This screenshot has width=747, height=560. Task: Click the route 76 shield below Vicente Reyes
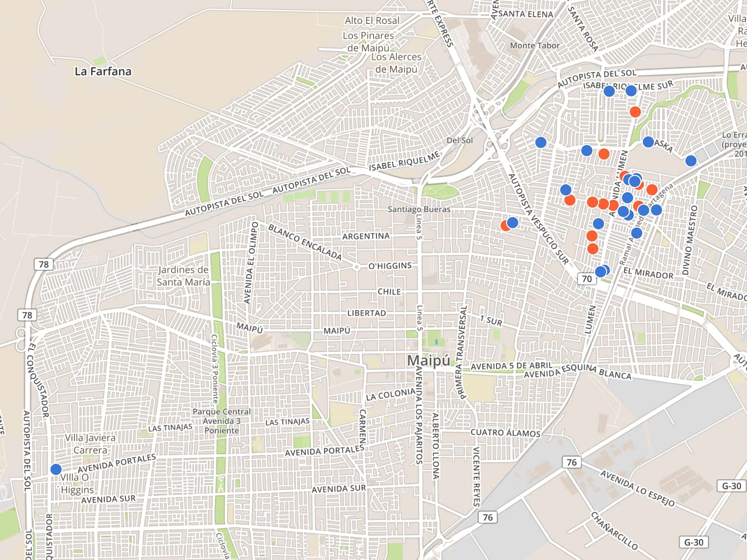pos(488,517)
